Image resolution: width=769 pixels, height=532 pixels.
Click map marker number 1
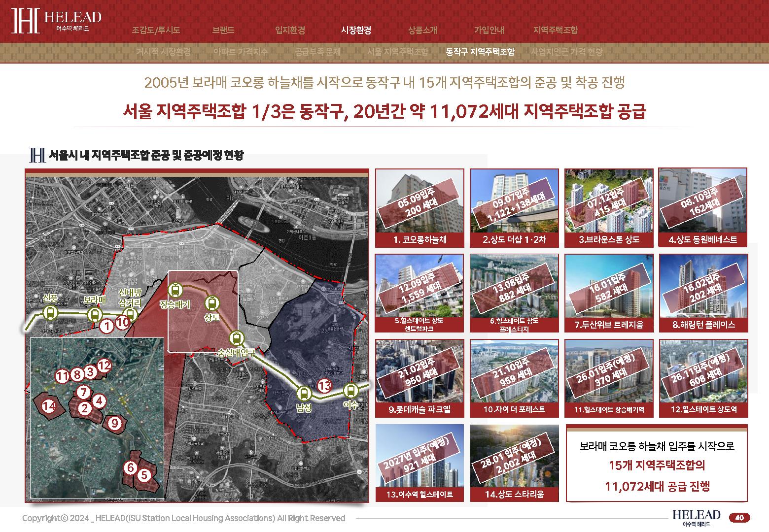(x=106, y=326)
